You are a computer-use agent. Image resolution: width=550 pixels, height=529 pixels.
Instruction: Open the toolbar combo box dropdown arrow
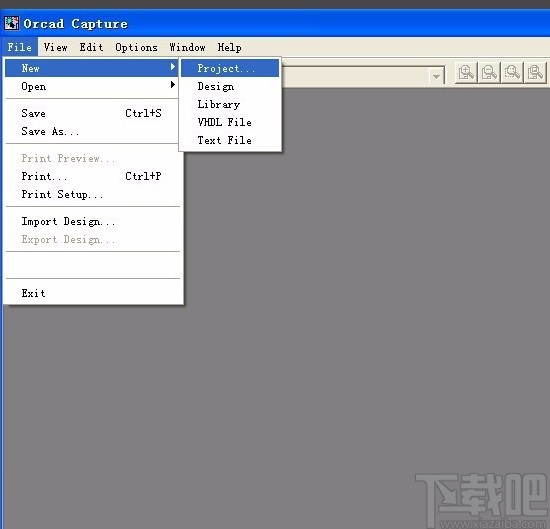436,76
